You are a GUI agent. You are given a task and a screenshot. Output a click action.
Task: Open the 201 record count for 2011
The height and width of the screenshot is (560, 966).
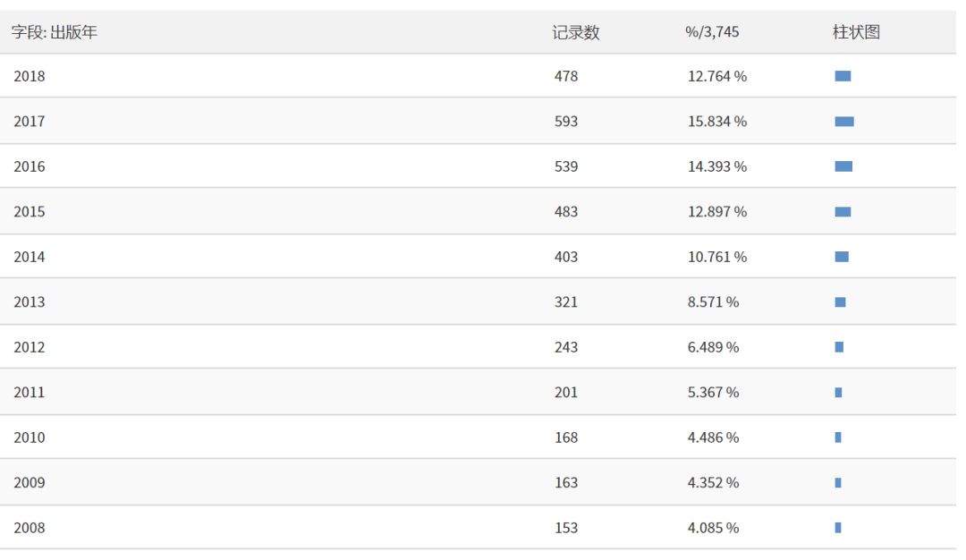click(566, 393)
